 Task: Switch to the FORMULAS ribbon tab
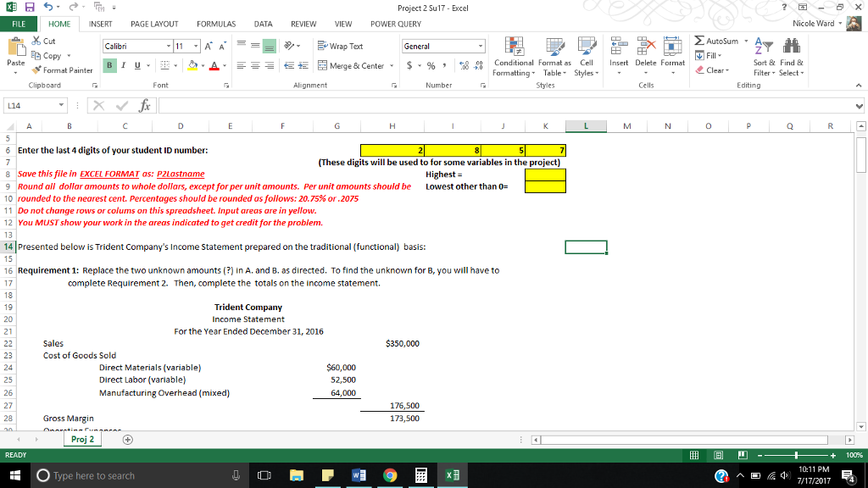click(216, 24)
